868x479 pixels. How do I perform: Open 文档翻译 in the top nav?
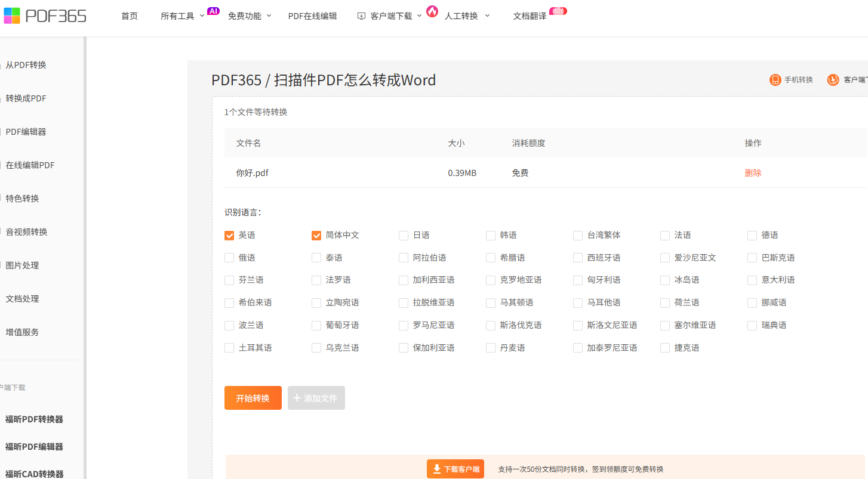click(530, 16)
